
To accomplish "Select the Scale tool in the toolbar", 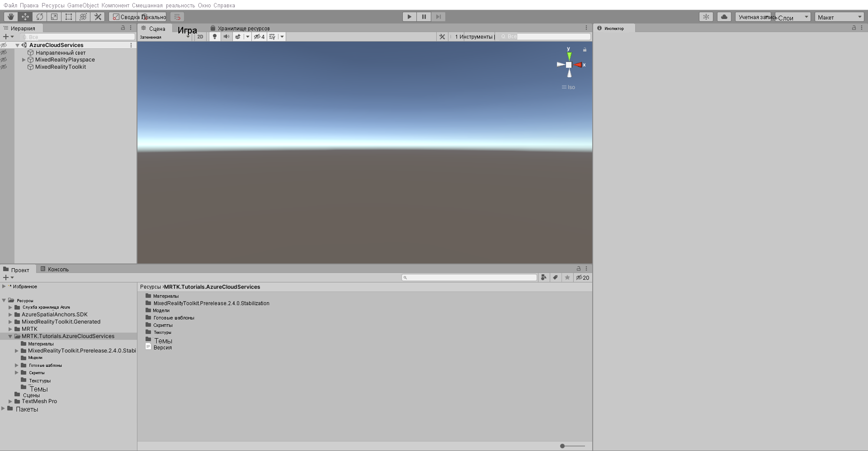I will click(54, 16).
